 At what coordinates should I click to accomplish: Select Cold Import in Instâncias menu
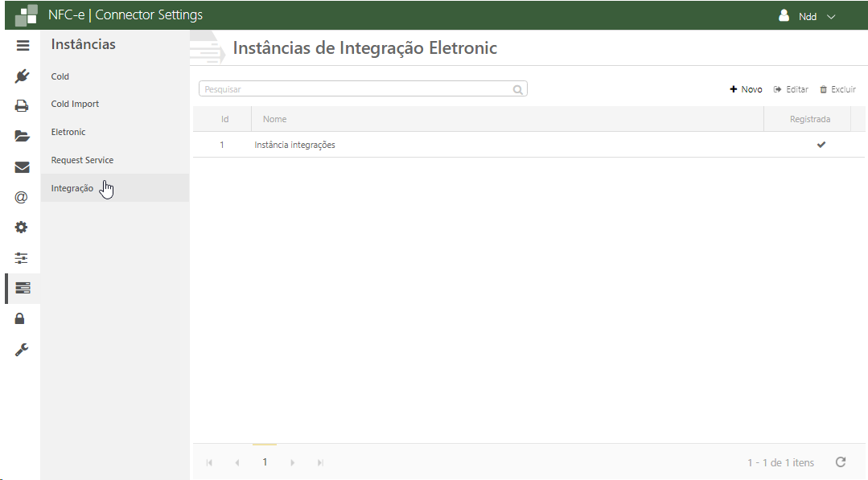click(75, 104)
